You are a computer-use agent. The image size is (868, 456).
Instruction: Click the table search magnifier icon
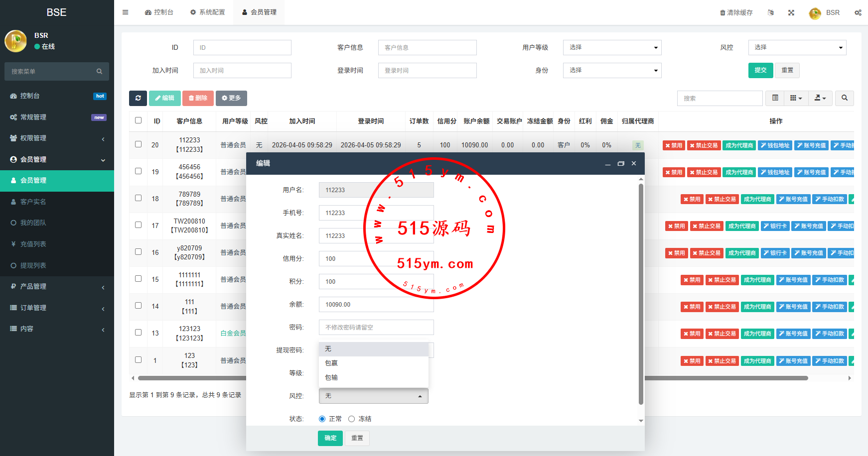(x=845, y=98)
